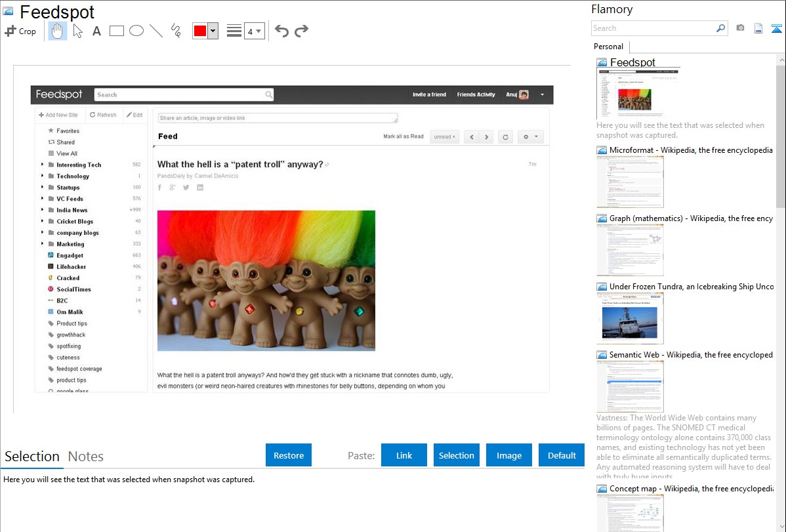The width and height of the screenshot is (786, 532).
Task: Click Invite a friend in Feedspot header
Action: pyautogui.click(x=429, y=94)
